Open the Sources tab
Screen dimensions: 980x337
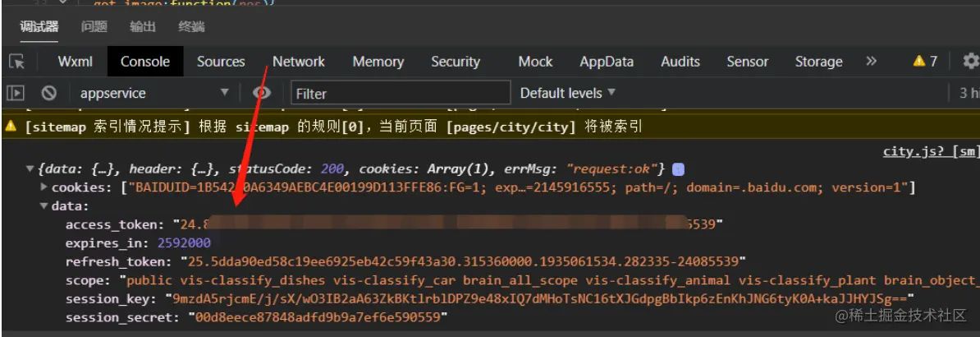pos(221,62)
